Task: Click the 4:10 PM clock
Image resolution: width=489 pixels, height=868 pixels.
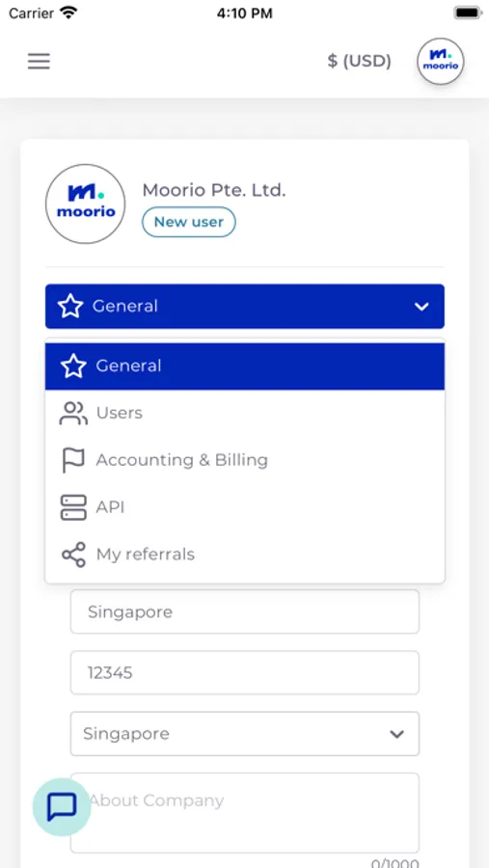Action: coord(244,14)
